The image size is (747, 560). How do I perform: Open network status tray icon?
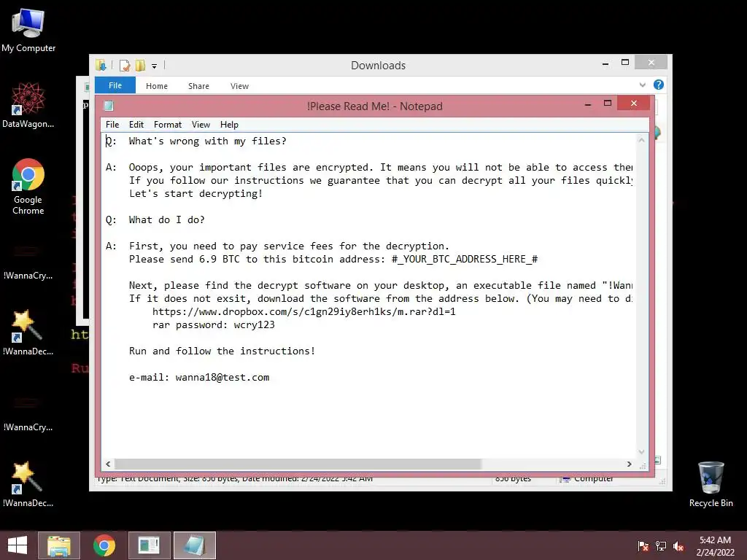[x=661, y=546]
